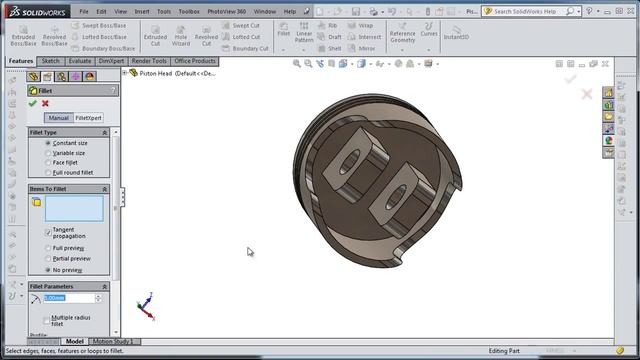Image resolution: width=640 pixels, height=360 pixels.
Task: Select the Mirror feature tool
Action: coord(362,48)
